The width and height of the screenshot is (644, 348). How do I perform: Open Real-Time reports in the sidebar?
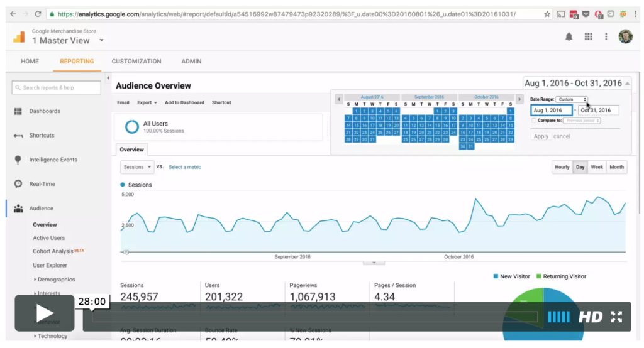click(x=42, y=184)
